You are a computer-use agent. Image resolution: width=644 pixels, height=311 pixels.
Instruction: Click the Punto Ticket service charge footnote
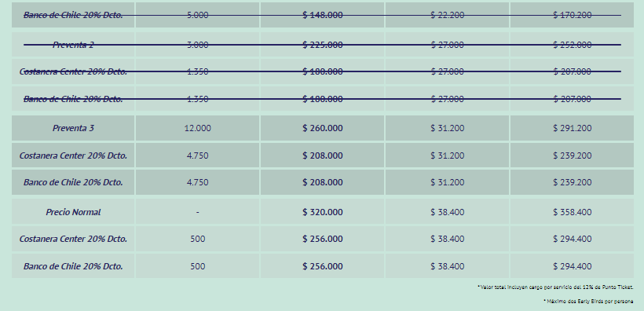(x=555, y=287)
